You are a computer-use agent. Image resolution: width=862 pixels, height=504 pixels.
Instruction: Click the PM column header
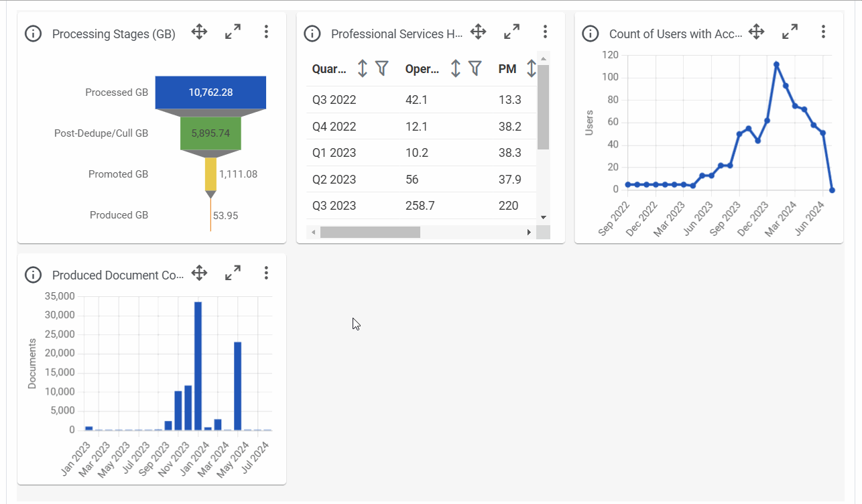(x=507, y=68)
